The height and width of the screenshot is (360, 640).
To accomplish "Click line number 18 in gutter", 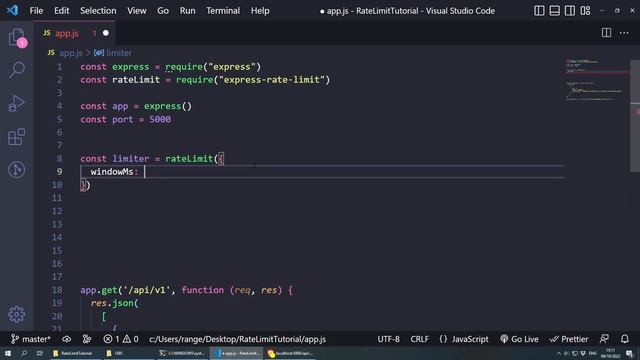I will tap(57, 290).
